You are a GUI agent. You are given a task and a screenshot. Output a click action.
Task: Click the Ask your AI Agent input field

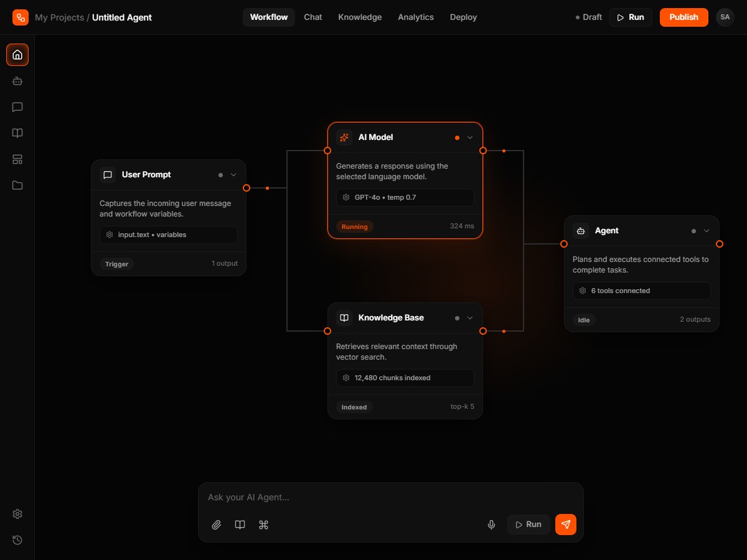391,498
